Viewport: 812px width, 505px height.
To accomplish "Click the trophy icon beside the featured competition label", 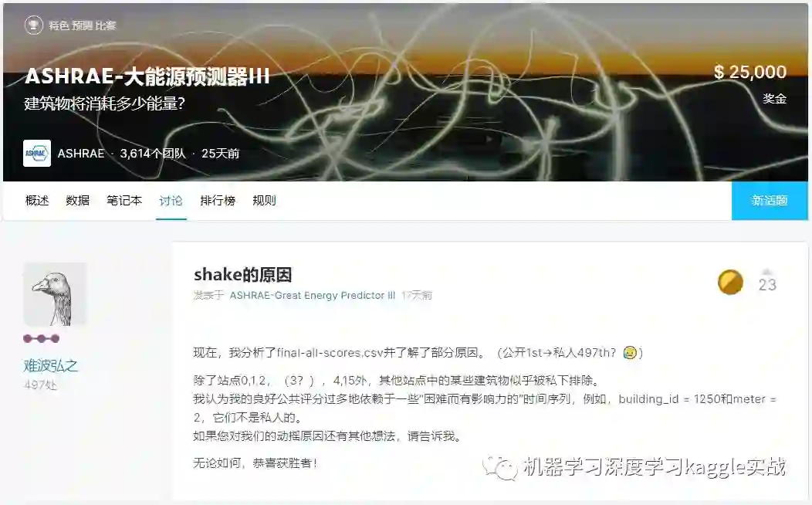I will tap(34, 25).
